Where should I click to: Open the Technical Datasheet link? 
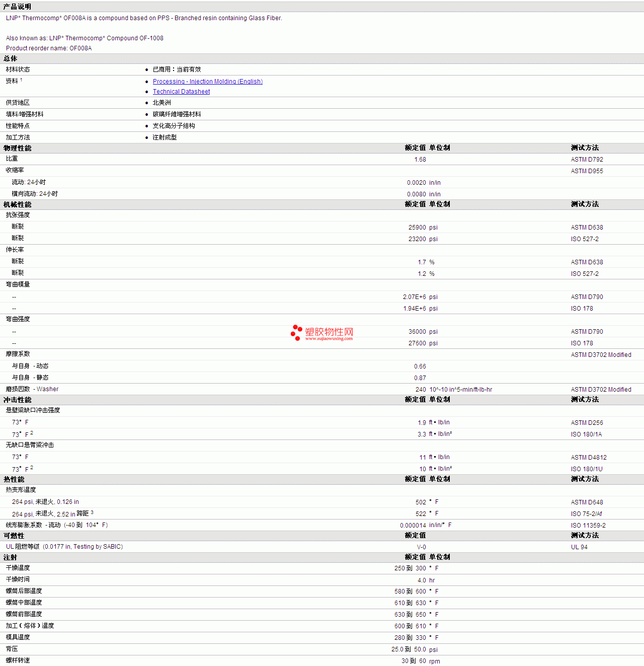(181, 92)
